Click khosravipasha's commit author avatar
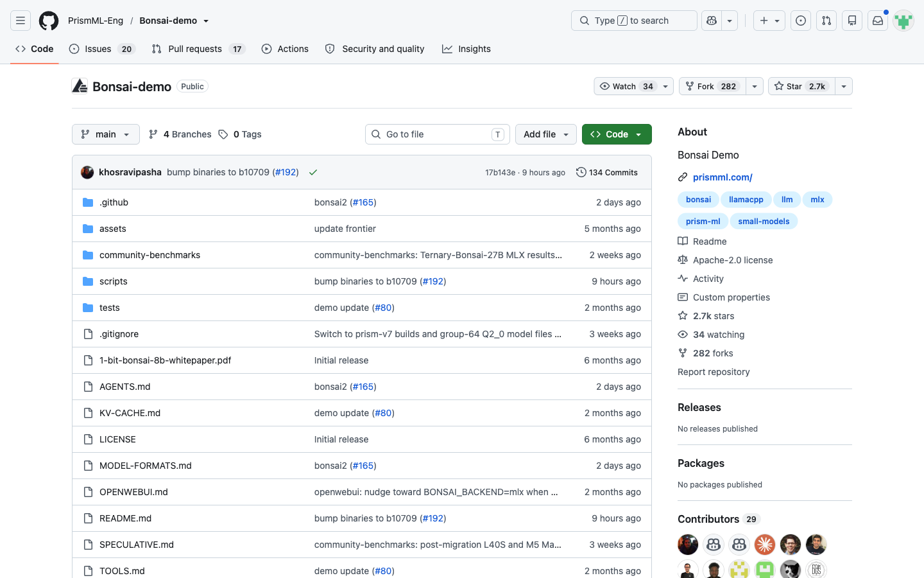This screenshot has width=924, height=578. 87,172
